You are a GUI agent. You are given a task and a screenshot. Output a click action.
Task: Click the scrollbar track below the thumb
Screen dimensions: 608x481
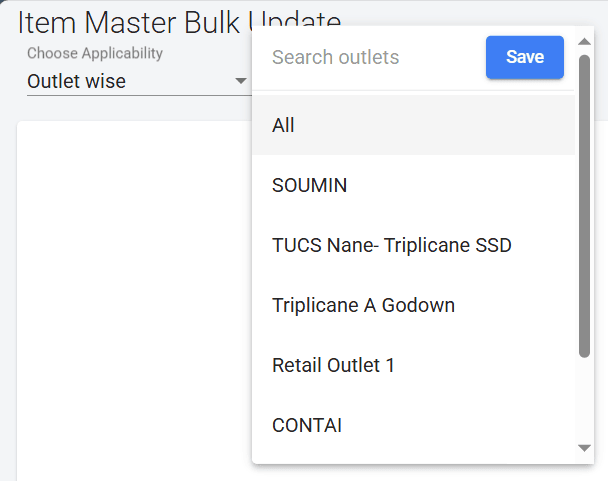tap(585, 400)
